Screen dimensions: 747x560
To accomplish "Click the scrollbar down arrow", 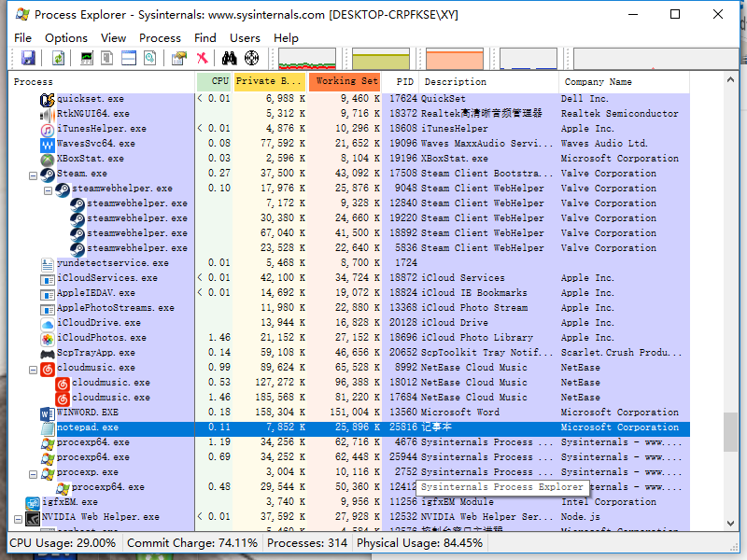I will pyautogui.click(x=730, y=524).
